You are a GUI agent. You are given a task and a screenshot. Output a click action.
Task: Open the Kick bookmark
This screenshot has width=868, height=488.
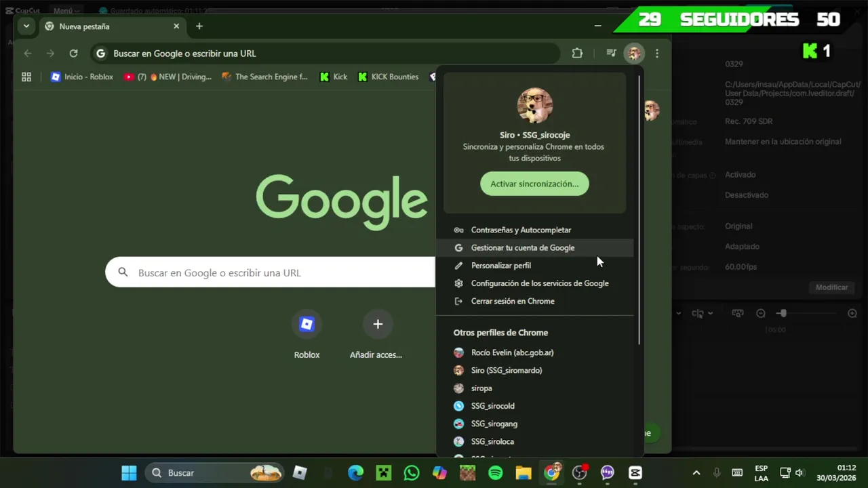coord(334,77)
